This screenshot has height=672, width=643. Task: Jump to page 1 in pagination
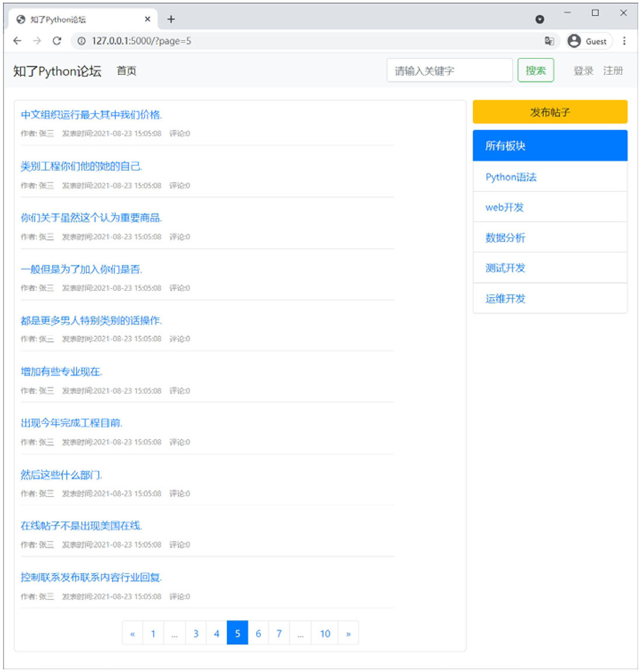tap(153, 633)
